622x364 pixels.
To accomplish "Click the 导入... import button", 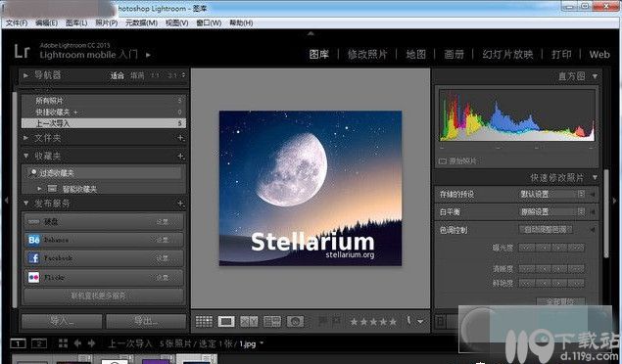I will (62, 321).
